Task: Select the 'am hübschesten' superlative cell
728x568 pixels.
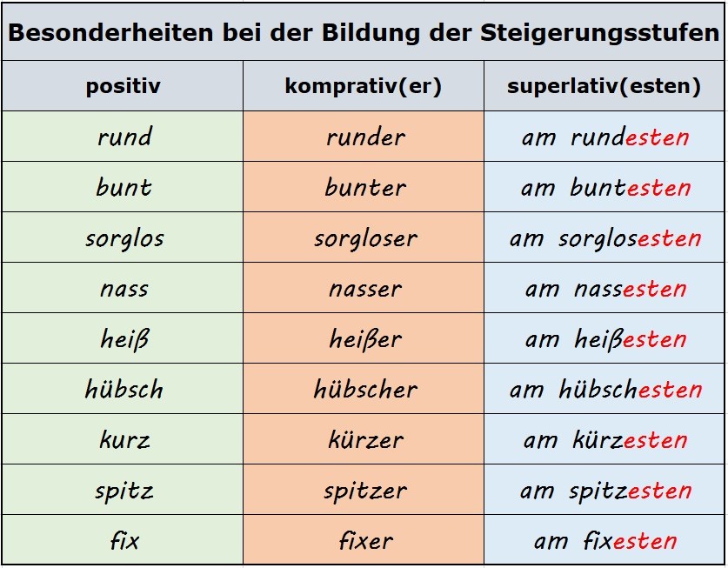Action: [x=605, y=389]
